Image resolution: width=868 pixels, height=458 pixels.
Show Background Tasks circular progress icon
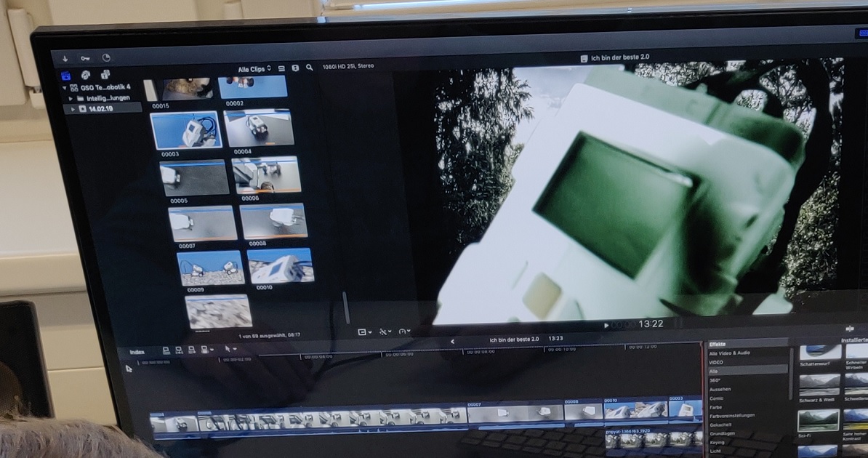[x=106, y=58]
